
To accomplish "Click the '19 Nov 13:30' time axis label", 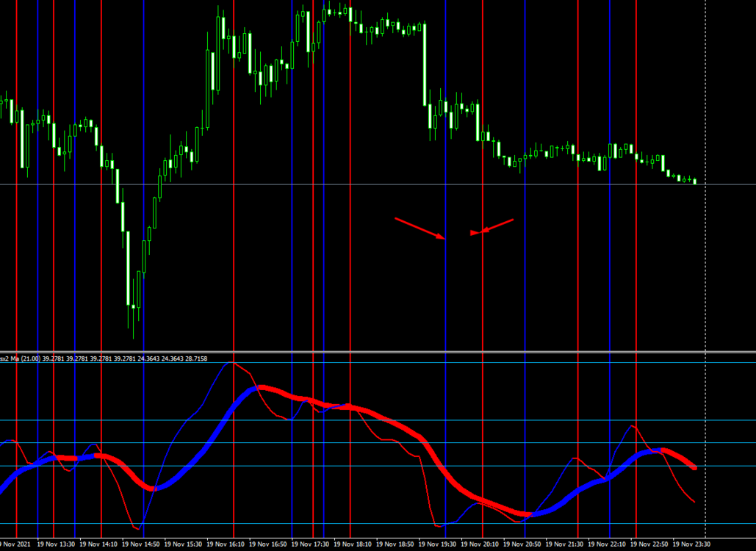I will (56, 544).
